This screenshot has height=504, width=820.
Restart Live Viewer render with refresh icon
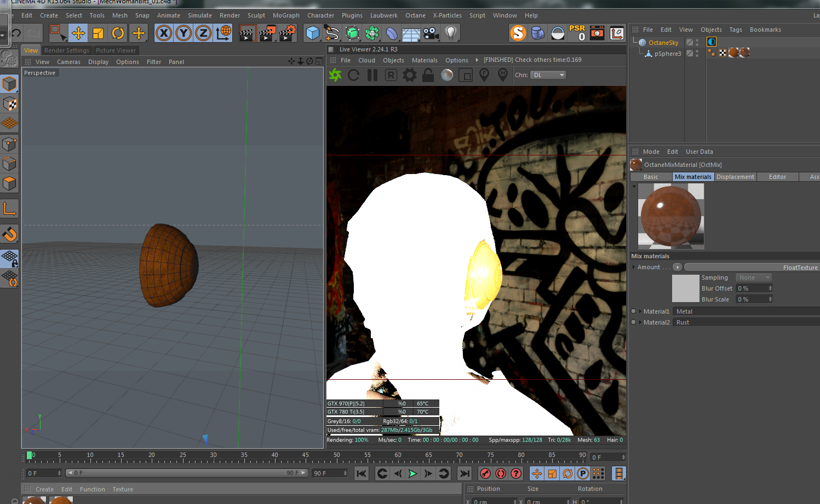pos(354,75)
